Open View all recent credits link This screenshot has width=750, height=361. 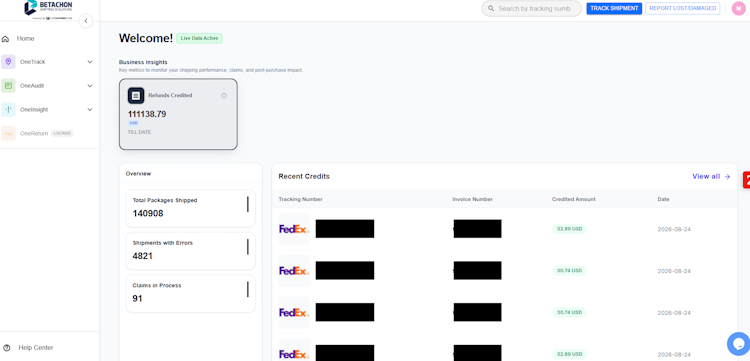coord(711,176)
